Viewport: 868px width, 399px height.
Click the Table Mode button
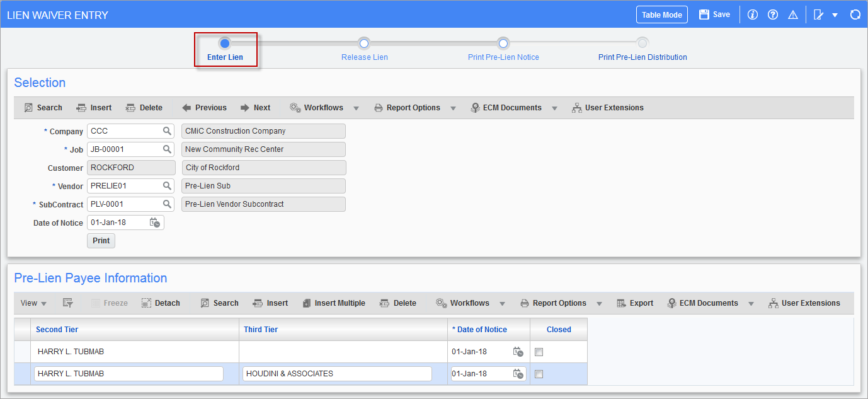pos(661,14)
